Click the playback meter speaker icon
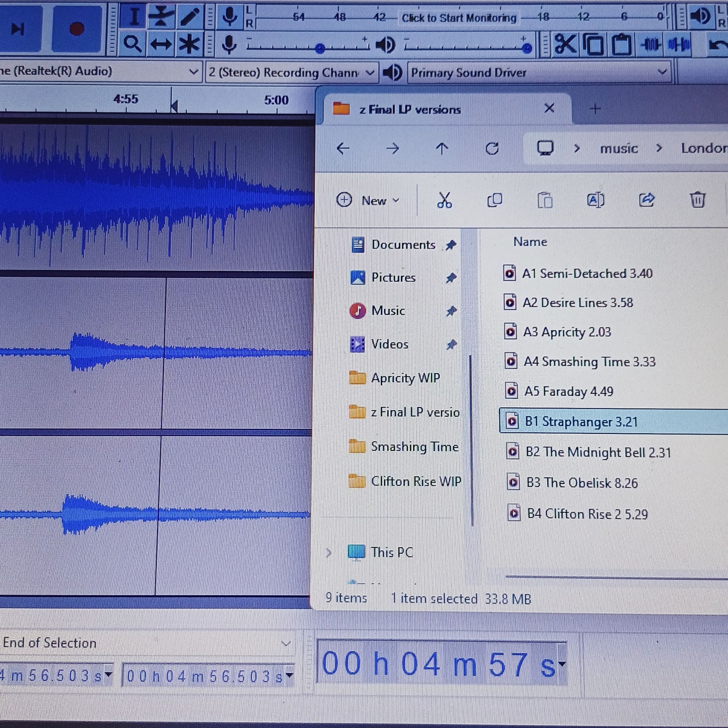Image resolution: width=728 pixels, height=728 pixels. 700,17
